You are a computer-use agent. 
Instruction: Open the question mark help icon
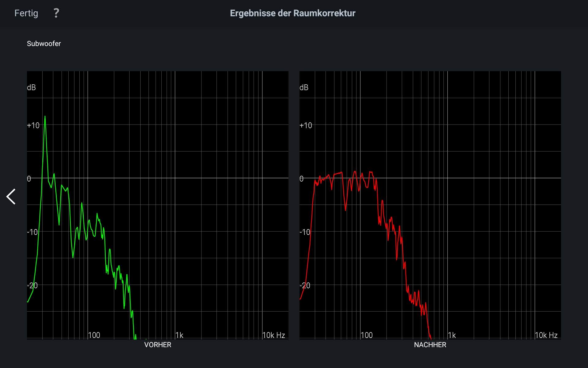point(56,13)
